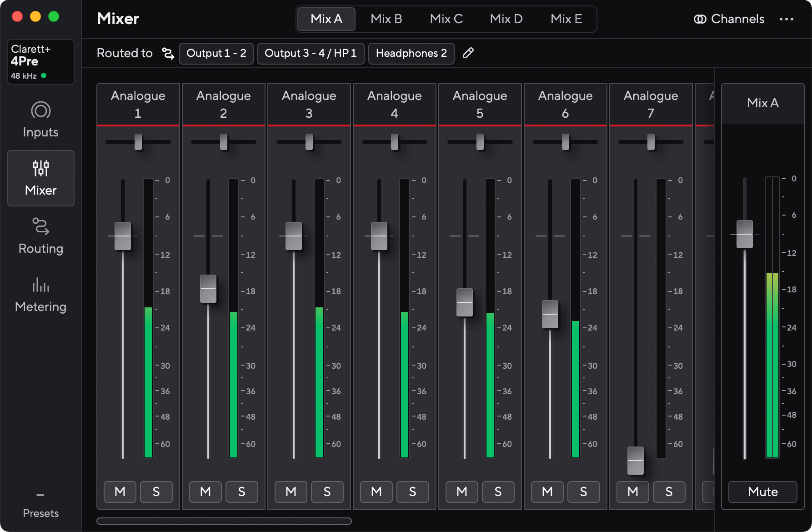Viewport: 812px width, 532px height.
Task: Click the Analogue 6 fader handle
Action: [x=550, y=314]
